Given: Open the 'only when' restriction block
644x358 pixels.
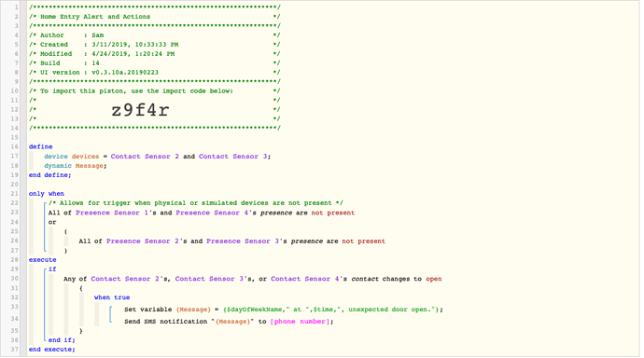Looking at the screenshot, I should coord(47,194).
